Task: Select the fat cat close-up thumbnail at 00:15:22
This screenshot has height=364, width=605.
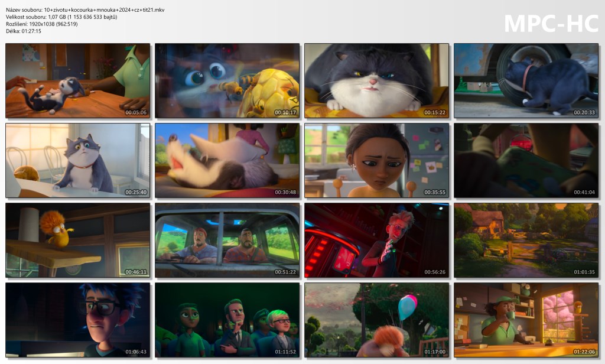Action: tap(377, 80)
